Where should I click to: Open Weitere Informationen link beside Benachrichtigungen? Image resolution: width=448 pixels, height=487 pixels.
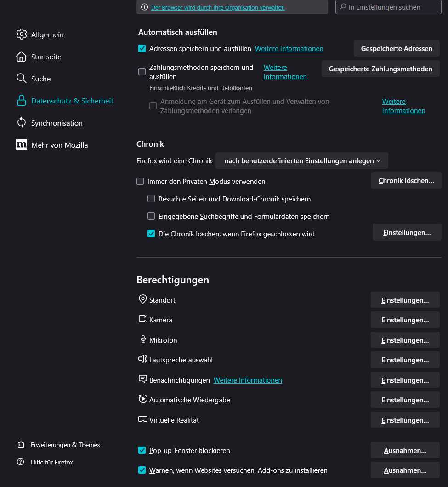[x=248, y=380]
